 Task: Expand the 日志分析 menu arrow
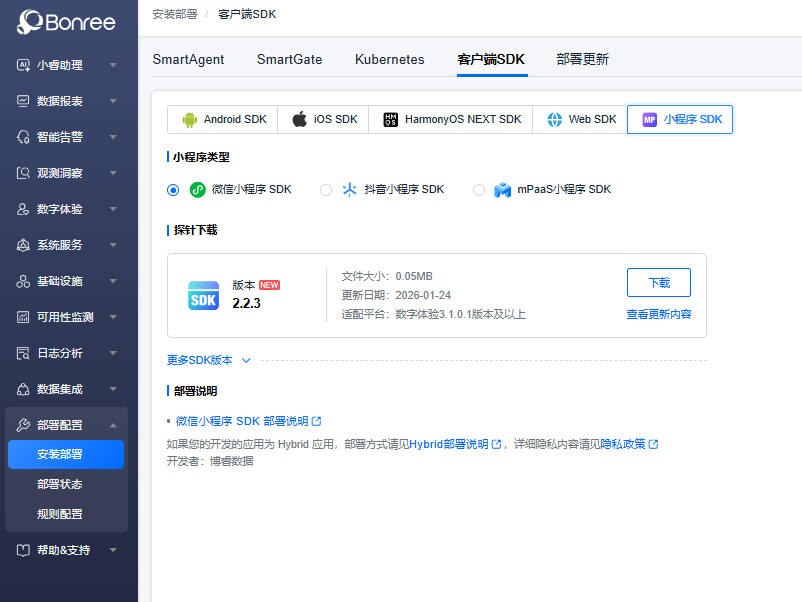113,353
